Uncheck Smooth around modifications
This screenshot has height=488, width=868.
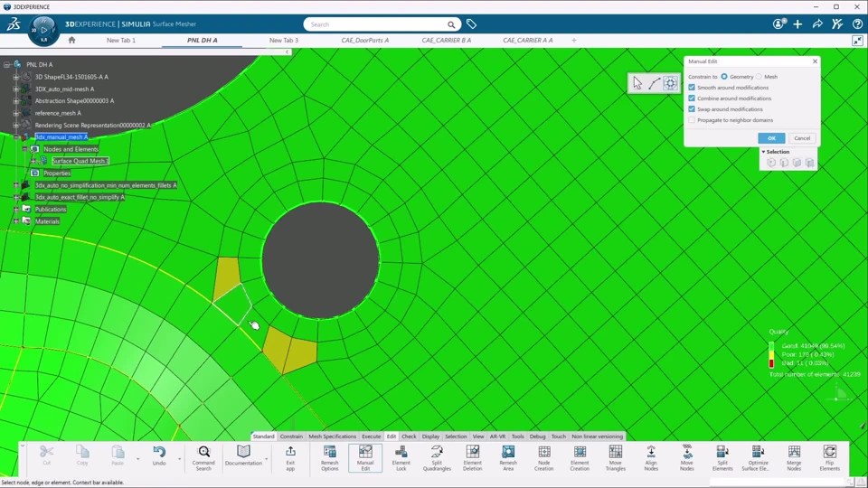(x=692, y=88)
